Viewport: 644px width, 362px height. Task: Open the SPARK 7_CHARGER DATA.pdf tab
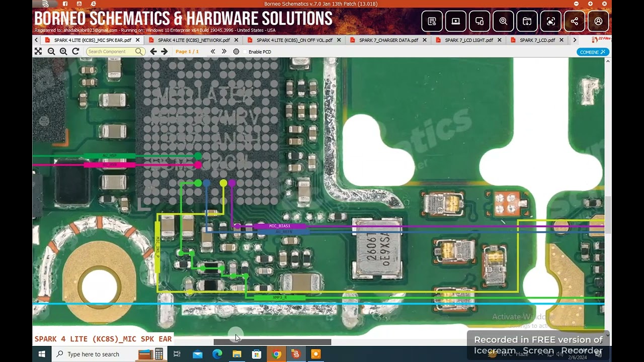pyautogui.click(x=388, y=40)
